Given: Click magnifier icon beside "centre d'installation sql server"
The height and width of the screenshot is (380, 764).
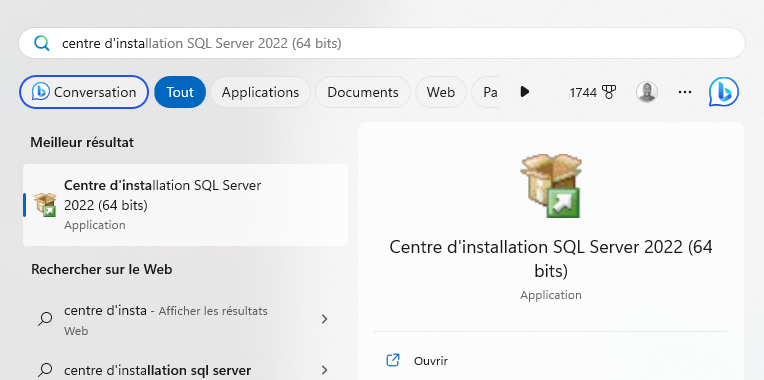Looking at the screenshot, I should (45, 370).
